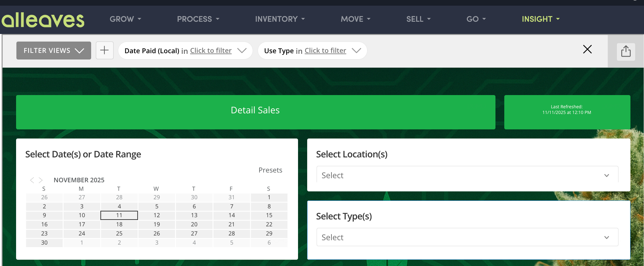
Task: Click the alleaves logo
Action: pyautogui.click(x=43, y=20)
